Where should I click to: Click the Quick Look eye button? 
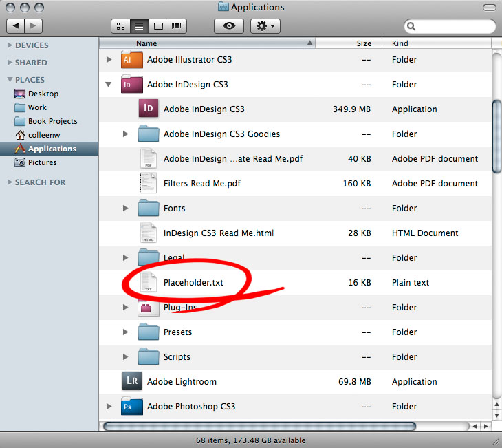229,26
